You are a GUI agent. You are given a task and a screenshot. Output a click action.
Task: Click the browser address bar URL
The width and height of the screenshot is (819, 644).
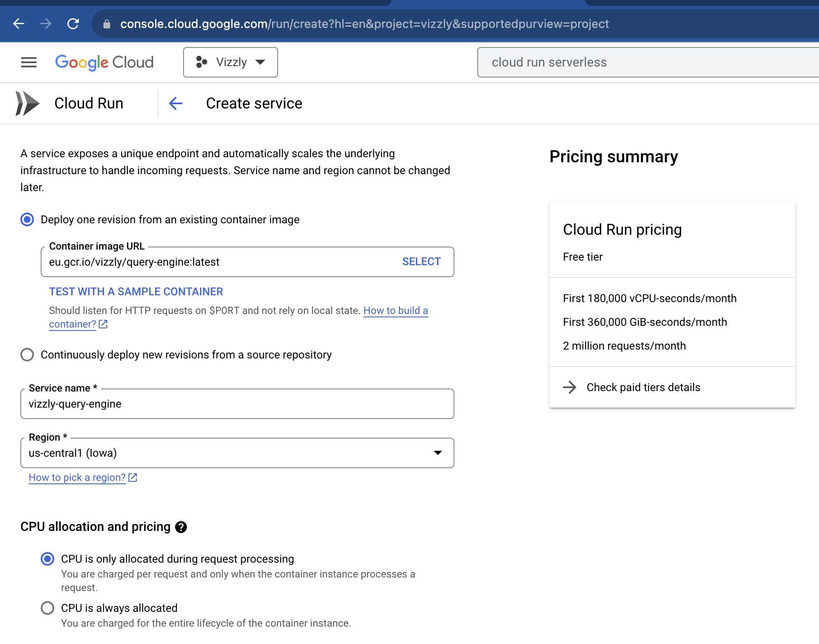pos(365,24)
